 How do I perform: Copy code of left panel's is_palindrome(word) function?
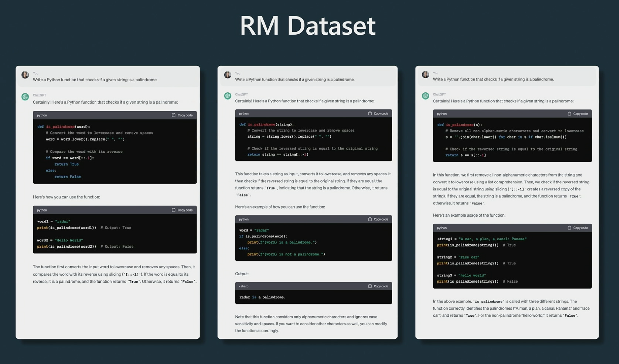(x=182, y=115)
